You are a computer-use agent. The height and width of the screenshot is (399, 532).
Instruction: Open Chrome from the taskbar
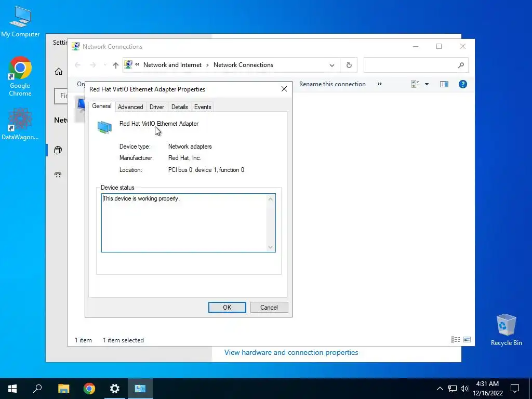click(x=89, y=389)
